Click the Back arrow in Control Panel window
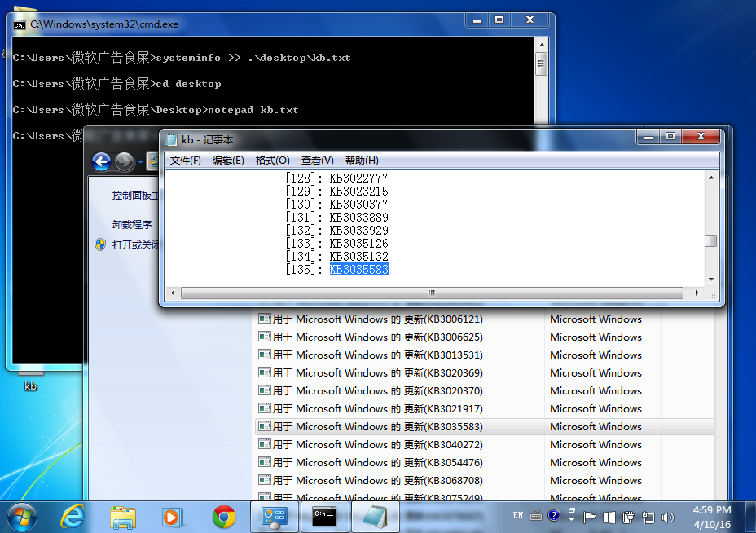The image size is (756, 533). (101, 162)
